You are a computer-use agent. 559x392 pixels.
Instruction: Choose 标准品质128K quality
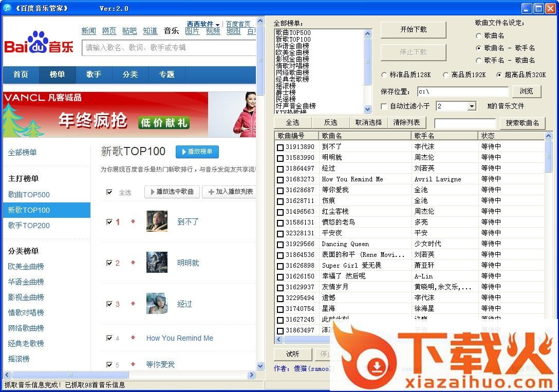[384, 75]
